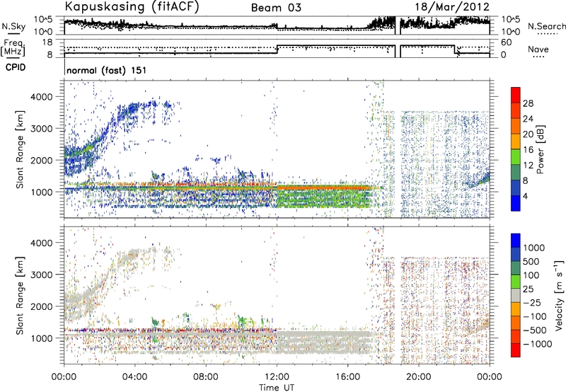Click the date 18/Mar/2012
This screenshot has width=566, height=392.
(x=452, y=7)
